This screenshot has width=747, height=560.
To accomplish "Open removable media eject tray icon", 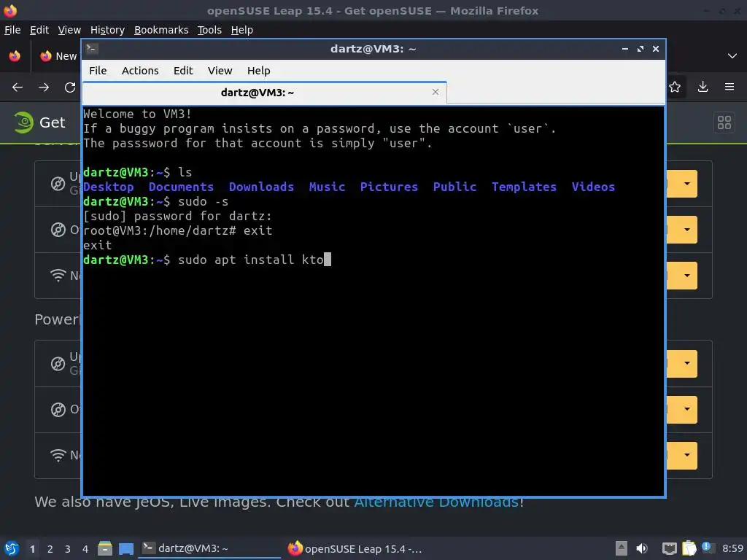I will [621, 548].
